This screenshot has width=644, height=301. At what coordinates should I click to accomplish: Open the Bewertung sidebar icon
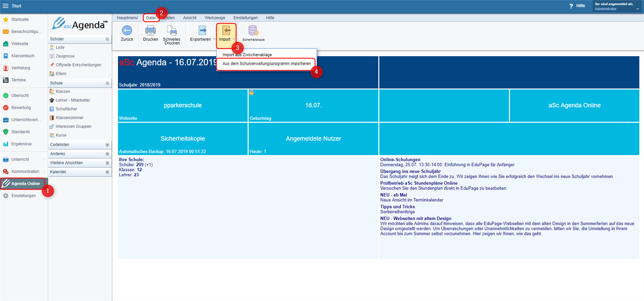click(x=6, y=108)
